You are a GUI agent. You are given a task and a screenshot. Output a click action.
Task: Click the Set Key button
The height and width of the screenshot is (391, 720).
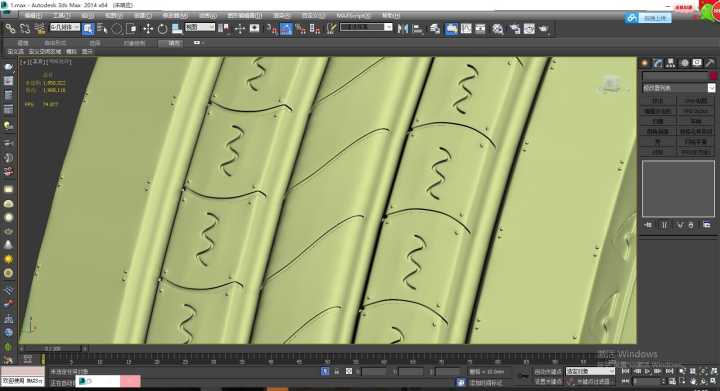coord(547,381)
